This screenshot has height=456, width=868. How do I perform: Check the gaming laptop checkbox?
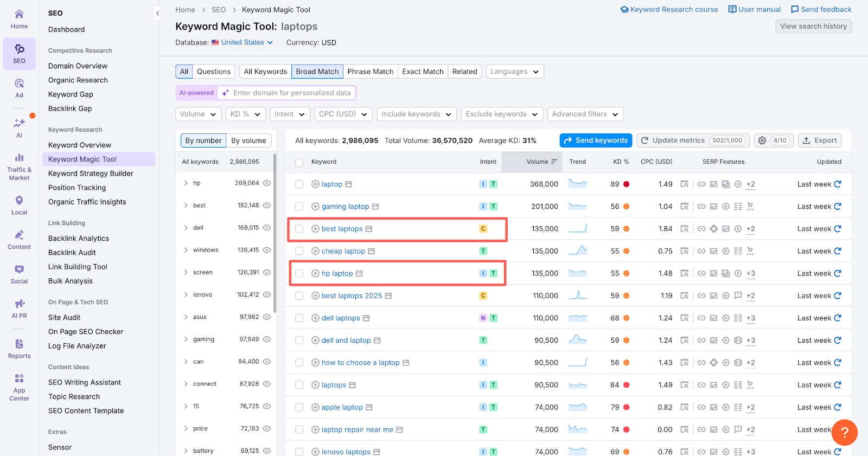(x=299, y=207)
